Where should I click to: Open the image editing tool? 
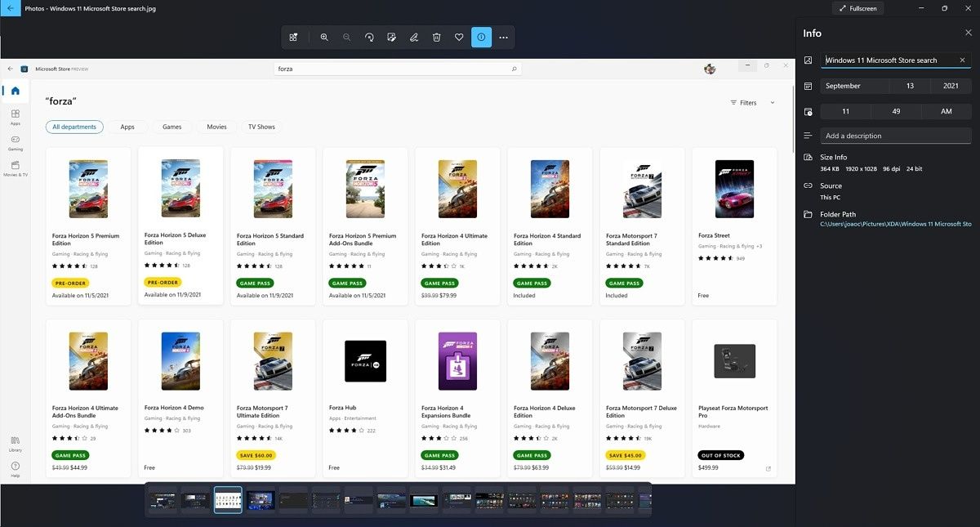[391, 37]
